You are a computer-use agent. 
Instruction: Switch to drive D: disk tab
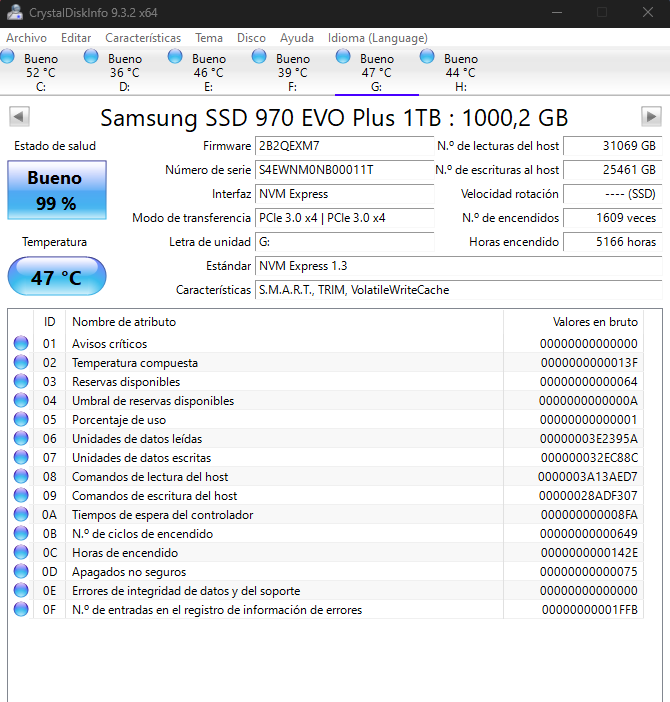(x=125, y=72)
